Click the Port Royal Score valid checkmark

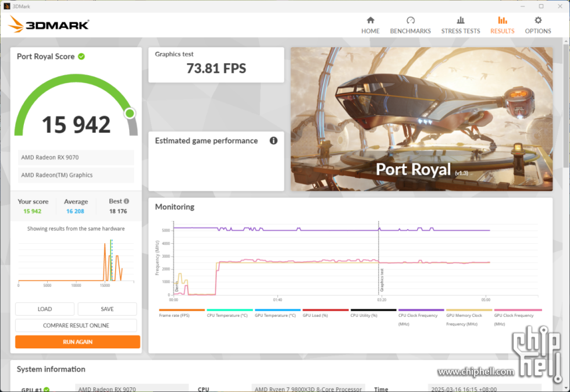click(x=81, y=56)
